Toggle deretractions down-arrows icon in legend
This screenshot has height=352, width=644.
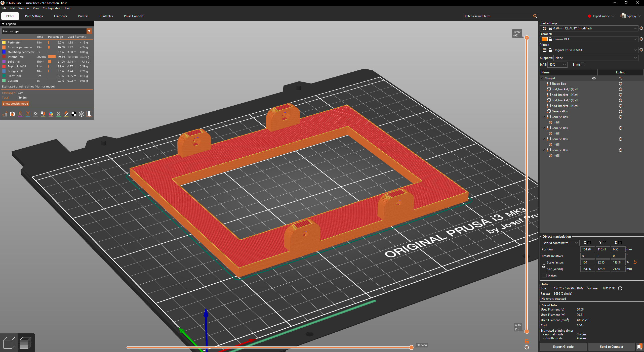pos(28,114)
